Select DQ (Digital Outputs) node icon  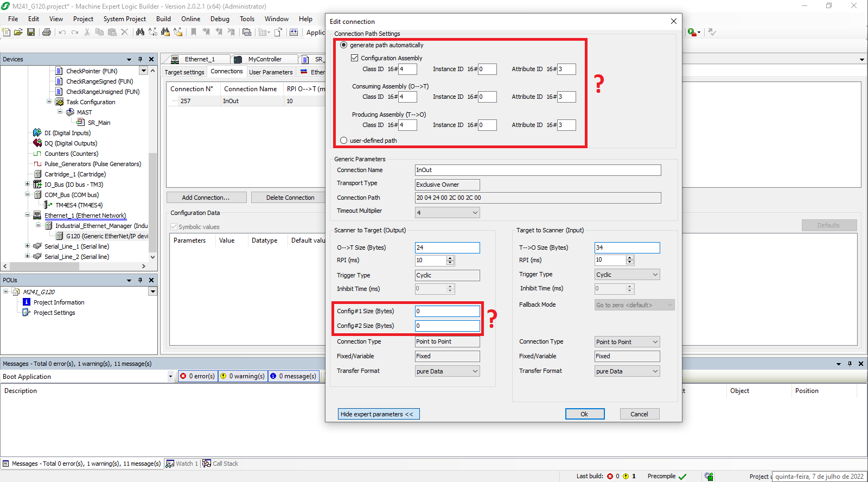click(x=37, y=143)
